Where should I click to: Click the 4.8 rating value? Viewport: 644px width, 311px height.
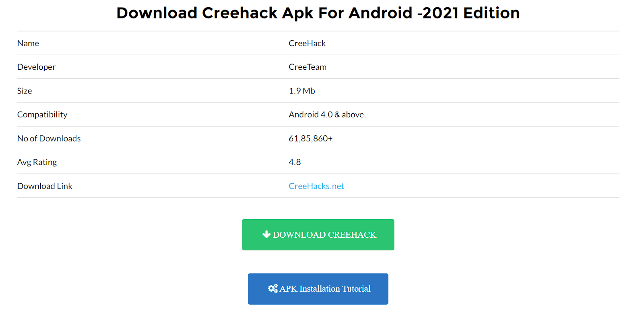[295, 162]
